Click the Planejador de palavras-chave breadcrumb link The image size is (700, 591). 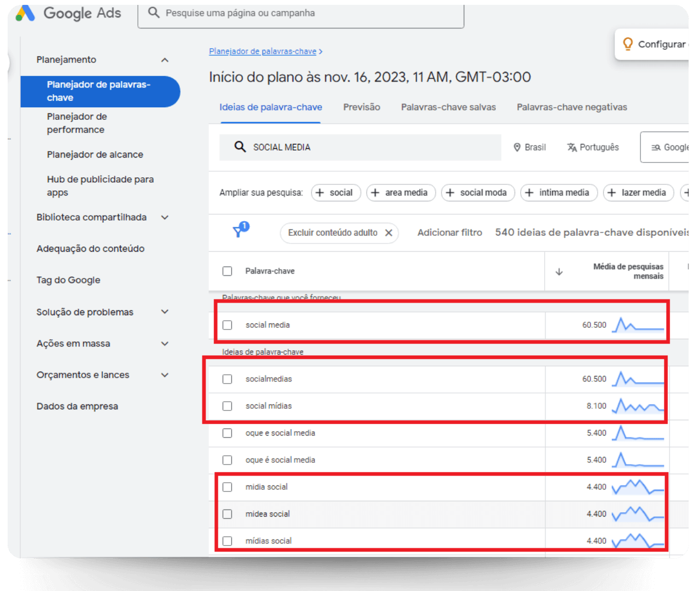262,51
